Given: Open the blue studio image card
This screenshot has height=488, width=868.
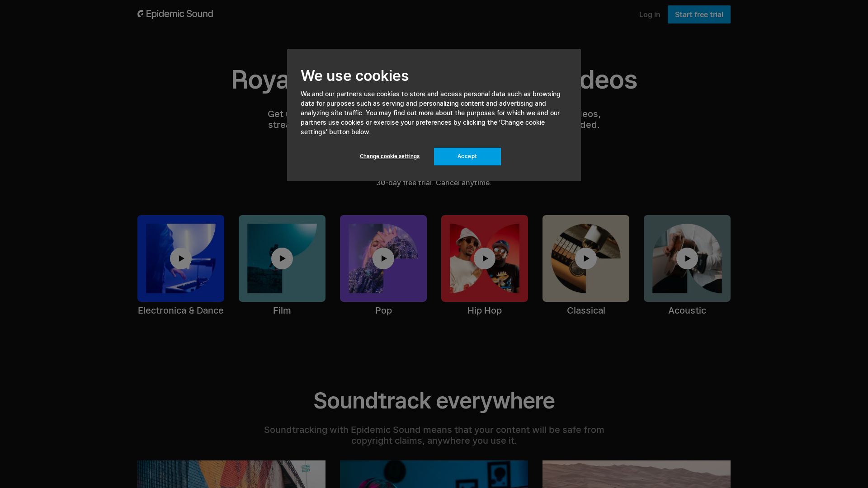Looking at the screenshot, I should point(434,474).
